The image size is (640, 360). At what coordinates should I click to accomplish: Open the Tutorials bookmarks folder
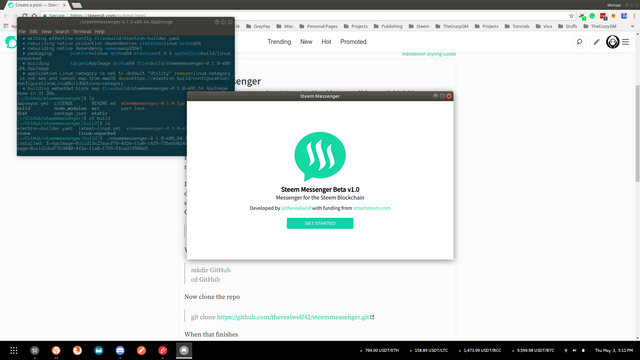point(517,26)
